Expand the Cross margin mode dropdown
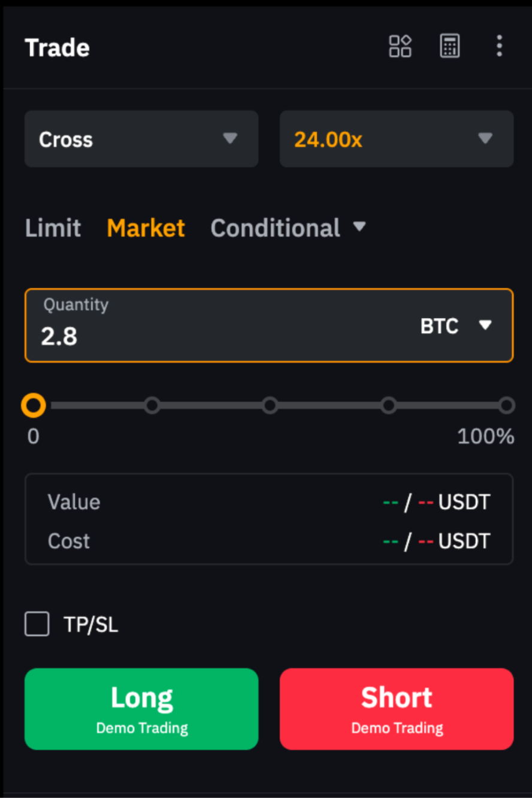 point(141,139)
